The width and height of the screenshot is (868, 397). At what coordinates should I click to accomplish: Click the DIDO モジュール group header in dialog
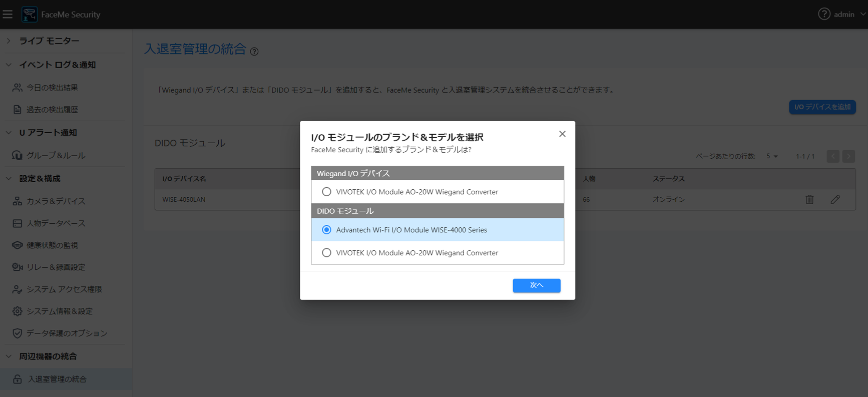tap(438, 211)
